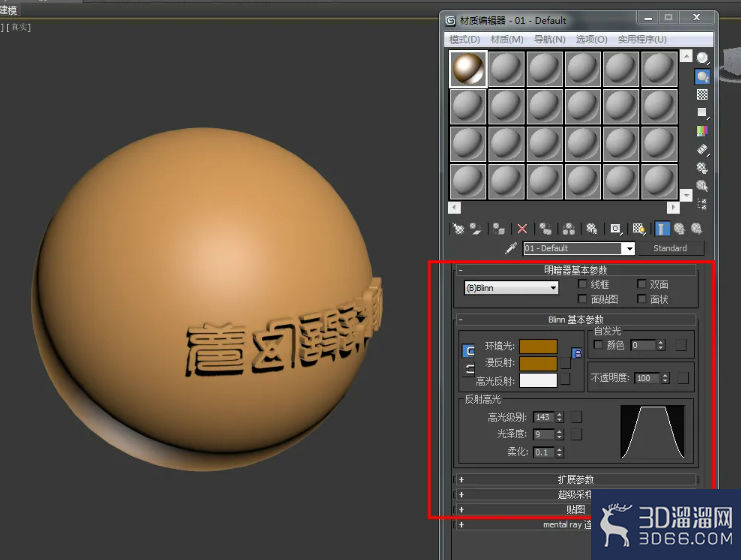Open the material editor Options icon
The width and height of the screenshot is (741, 560).
pos(703,168)
